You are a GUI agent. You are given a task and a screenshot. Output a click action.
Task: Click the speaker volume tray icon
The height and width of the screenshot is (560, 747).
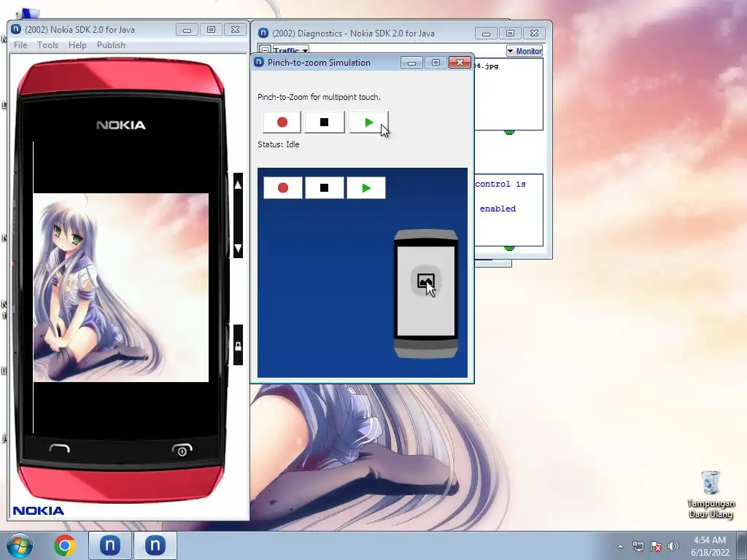click(x=673, y=546)
